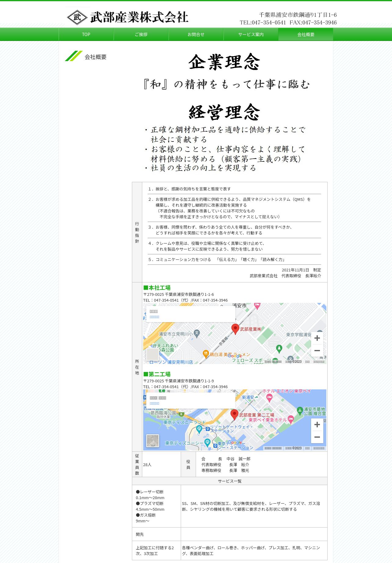Viewport: 392px width, 563px height.
Task: Open the ご挨拶 navigation tab
Action: click(x=141, y=35)
